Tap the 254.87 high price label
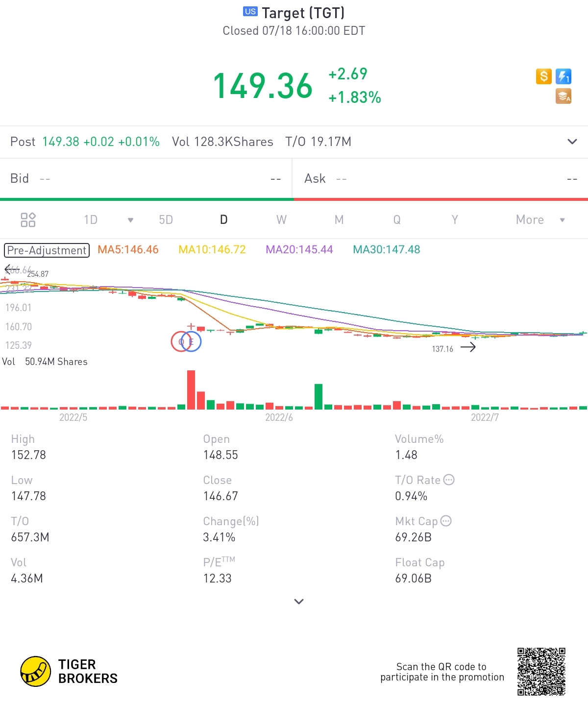 coord(38,274)
